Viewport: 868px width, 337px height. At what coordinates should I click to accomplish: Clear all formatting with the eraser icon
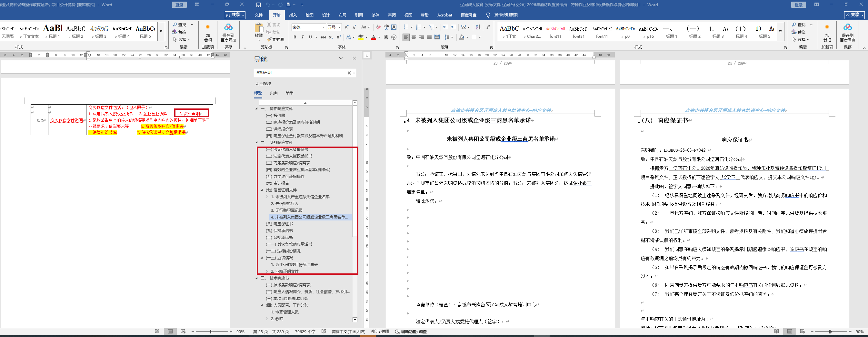click(378, 27)
